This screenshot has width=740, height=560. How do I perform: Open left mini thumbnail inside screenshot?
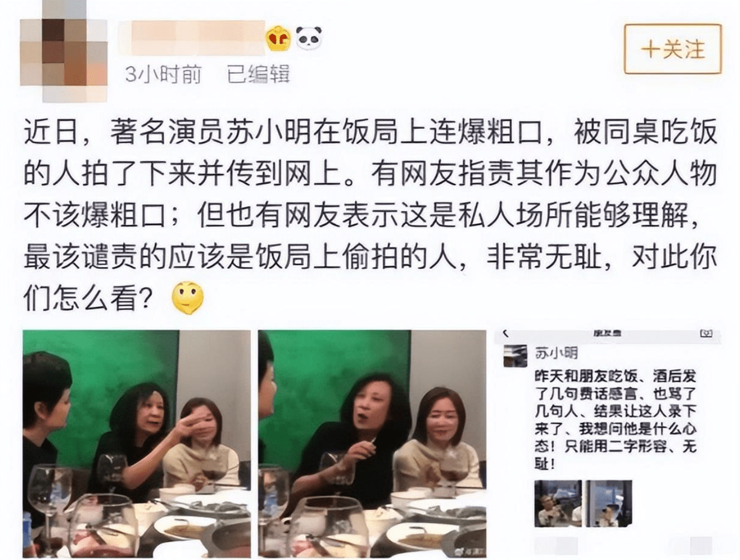[x=558, y=503]
